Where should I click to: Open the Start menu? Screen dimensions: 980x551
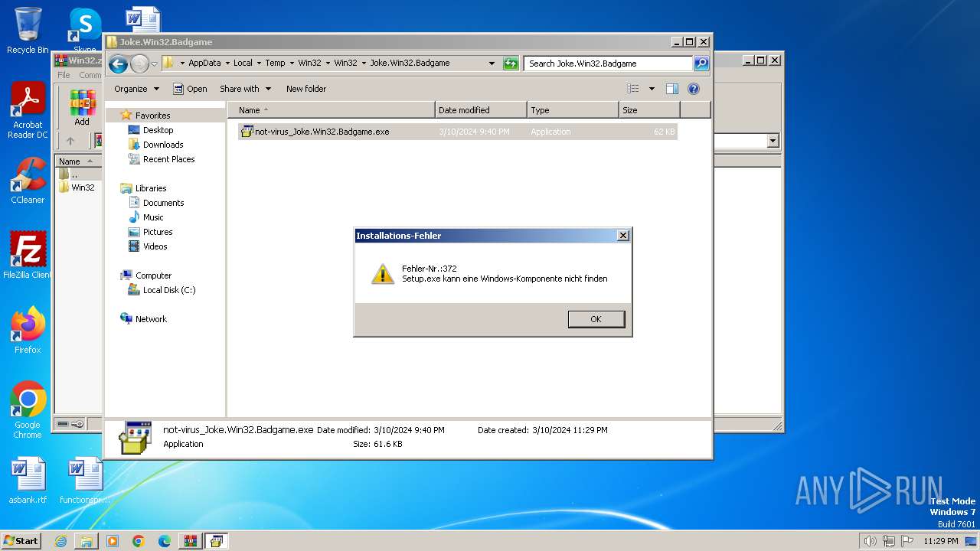point(21,540)
